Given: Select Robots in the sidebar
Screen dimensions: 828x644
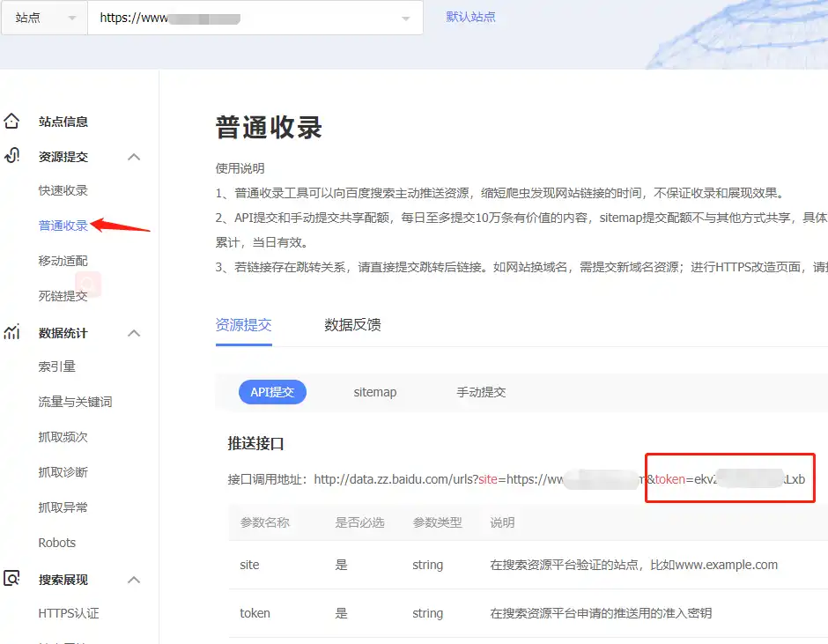Looking at the screenshot, I should (x=57, y=543).
